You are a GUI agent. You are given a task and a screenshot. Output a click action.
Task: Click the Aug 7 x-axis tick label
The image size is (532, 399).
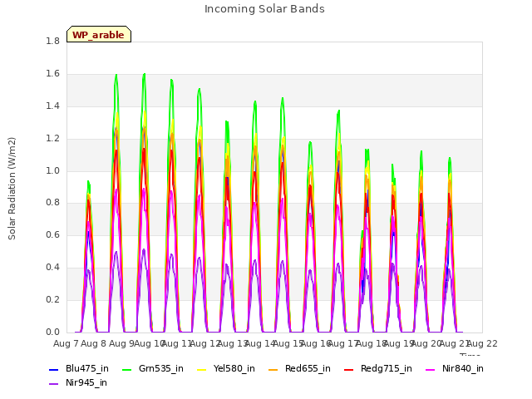click(x=66, y=343)
